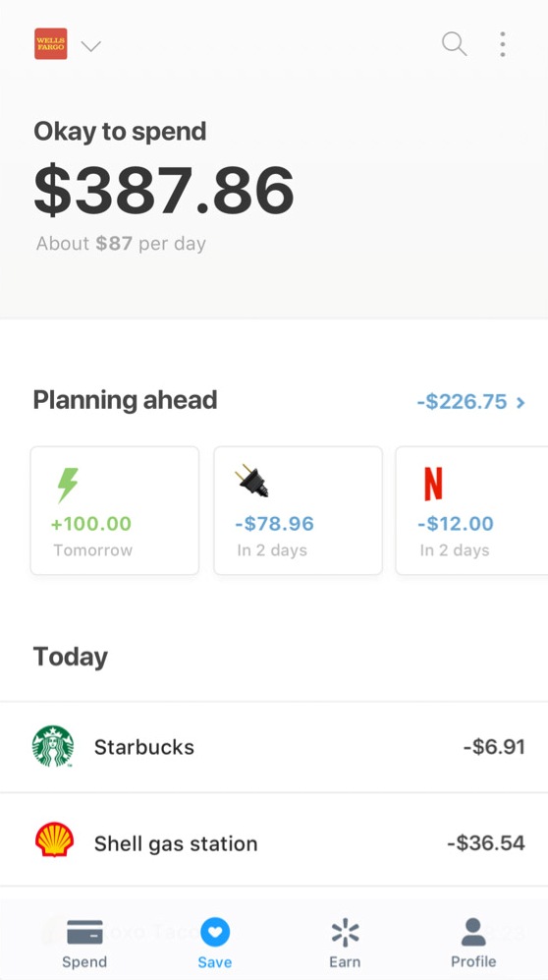Viewport: 548px width, 980px height.
Task: Switch to the Save tab
Action: (x=215, y=944)
